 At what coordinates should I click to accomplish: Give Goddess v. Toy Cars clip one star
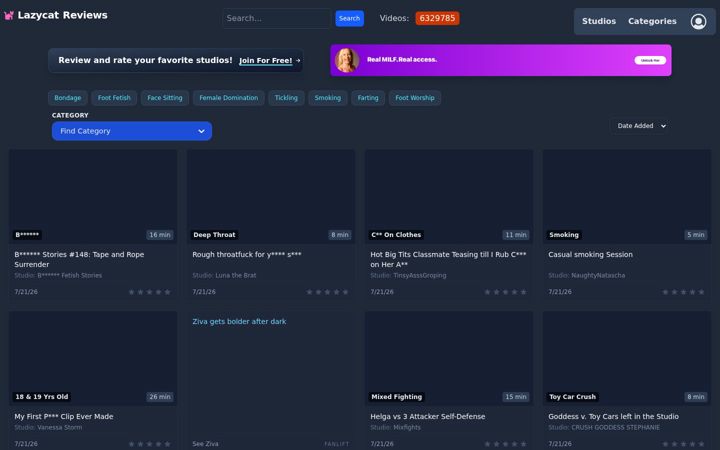(x=665, y=444)
